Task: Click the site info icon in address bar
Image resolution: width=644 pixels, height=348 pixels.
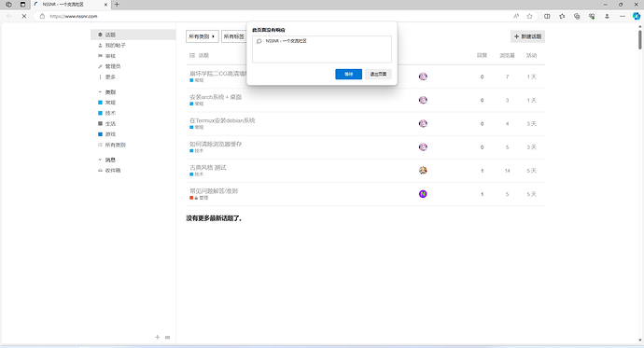Action: point(42,16)
